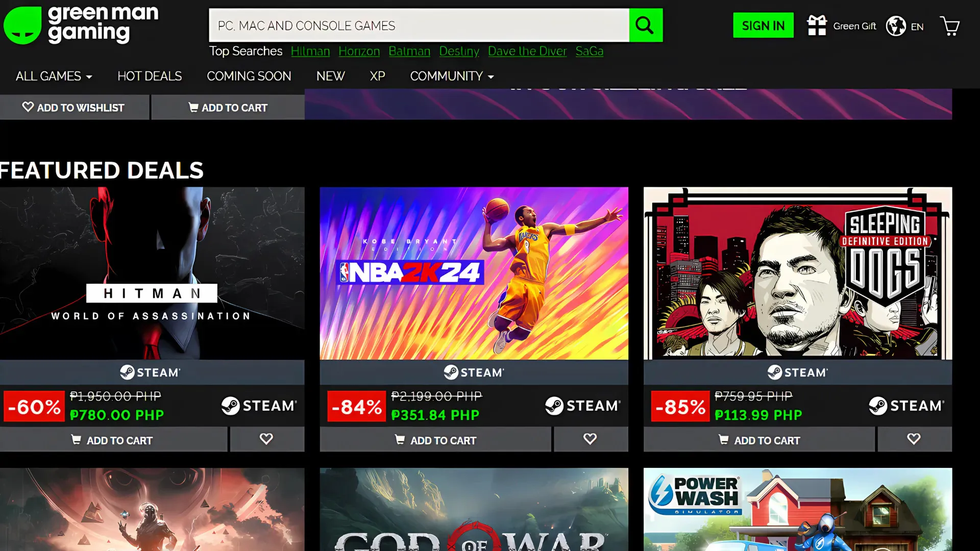
Task: Click the Steam logo beside Hitman price
Action: tap(259, 406)
